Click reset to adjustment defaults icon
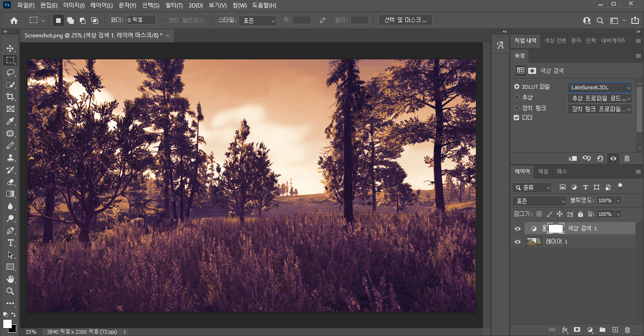Screen dimensions: 644x336 (600, 158)
